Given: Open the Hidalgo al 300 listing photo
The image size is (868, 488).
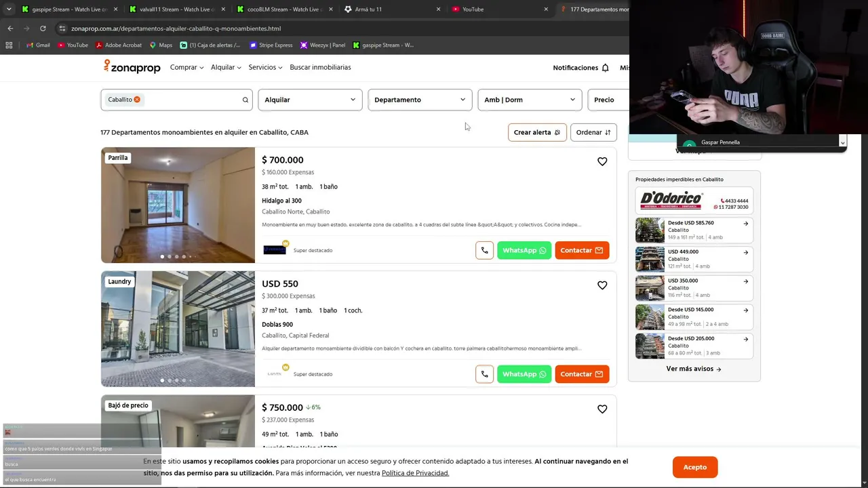Looking at the screenshot, I should pyautogui.click(x=178, y=205).
